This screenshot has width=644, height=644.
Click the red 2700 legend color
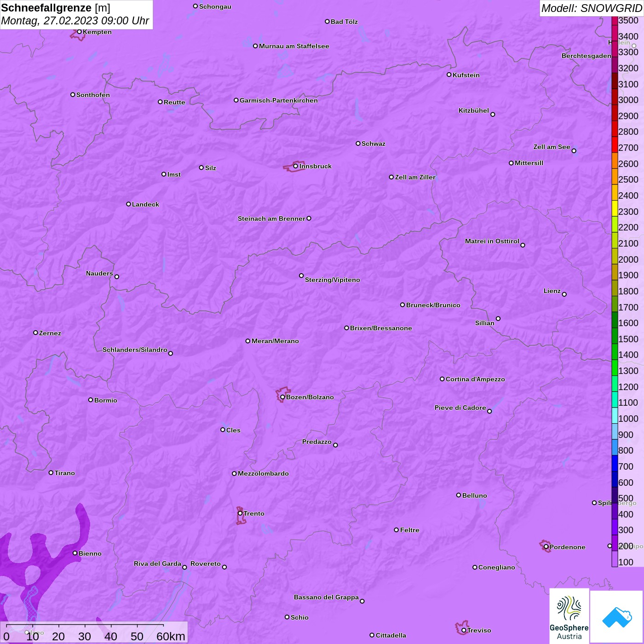615,144
